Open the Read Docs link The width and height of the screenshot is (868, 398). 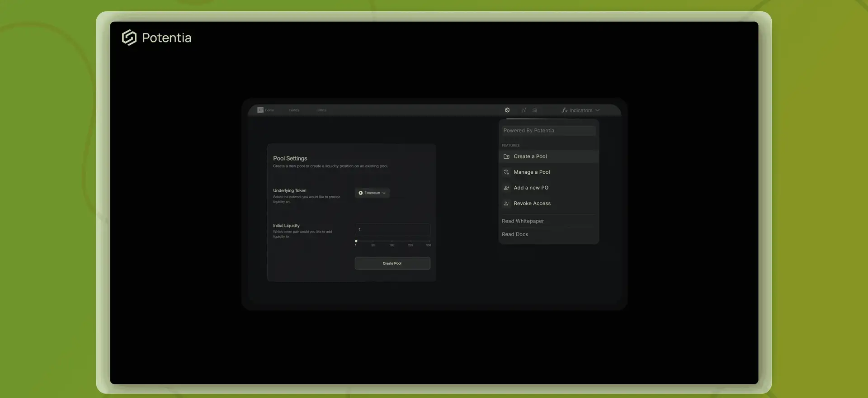tap(515, 234)
